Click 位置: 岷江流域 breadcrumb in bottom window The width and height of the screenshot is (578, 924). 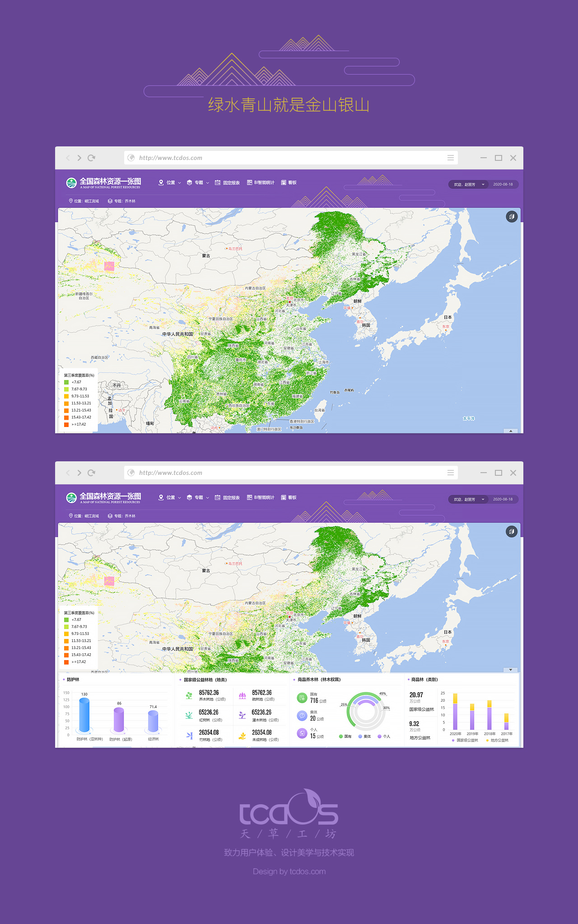(84, 516)
